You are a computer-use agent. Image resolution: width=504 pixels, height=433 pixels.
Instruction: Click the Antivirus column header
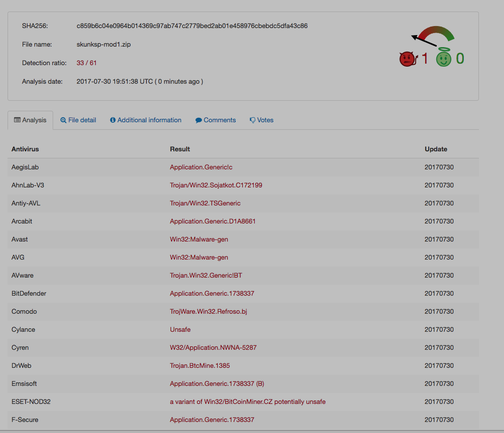[25, 149]
